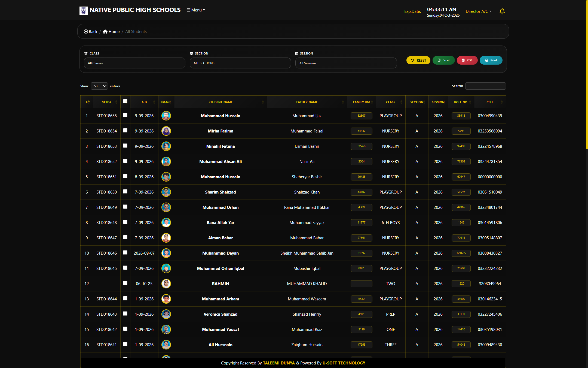Sort by Cell column arrows
Image resolution: width=588 pixels, height=368 pixels.
pos(502,102)
